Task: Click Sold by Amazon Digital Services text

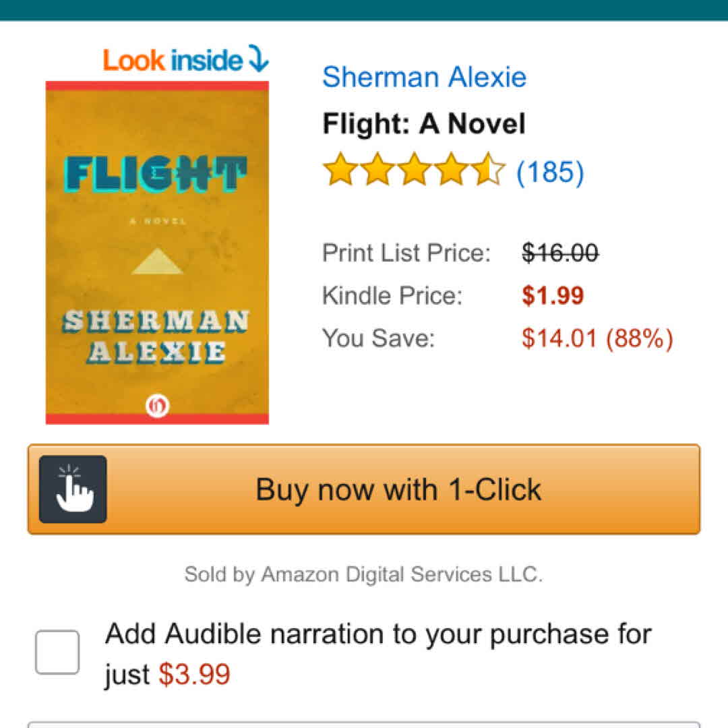Action: [x=363, y=575]
